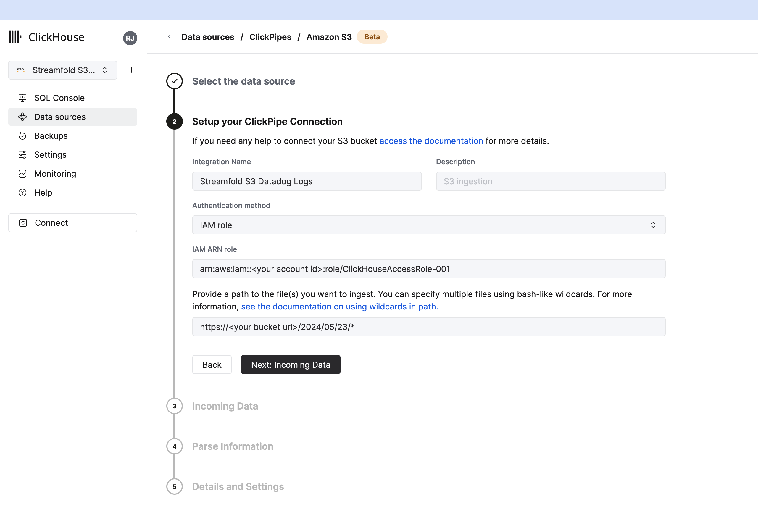758x532 pixels.
Task: Click completed step one checkmark circle
Action: (x=175, y=81)
